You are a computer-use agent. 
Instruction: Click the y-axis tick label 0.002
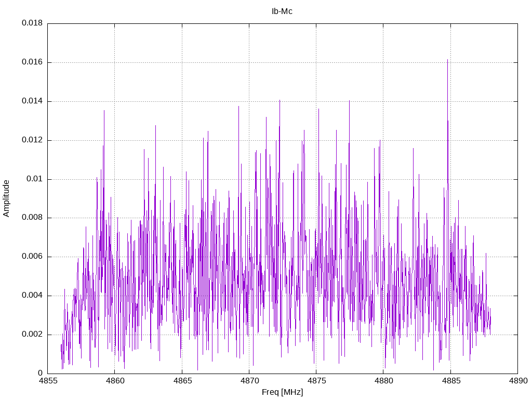32,334
